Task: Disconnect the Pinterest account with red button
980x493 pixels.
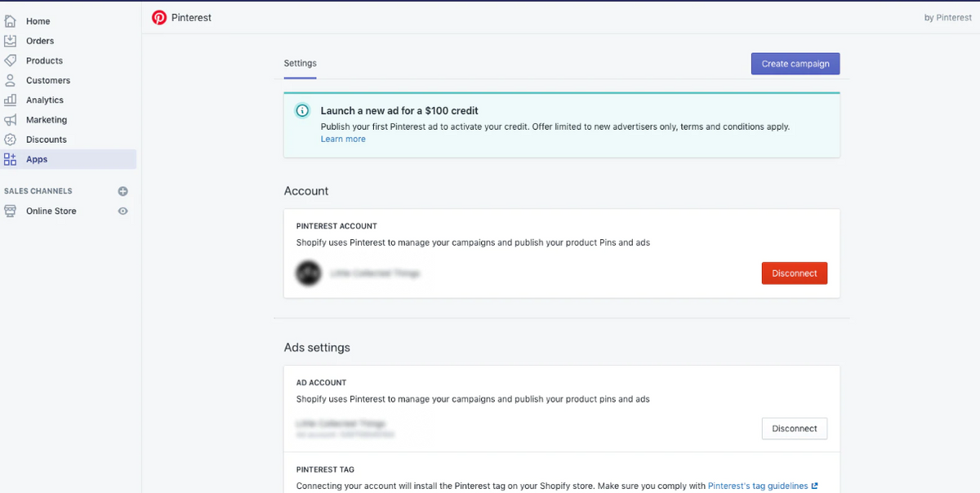Action: [795, 273]
